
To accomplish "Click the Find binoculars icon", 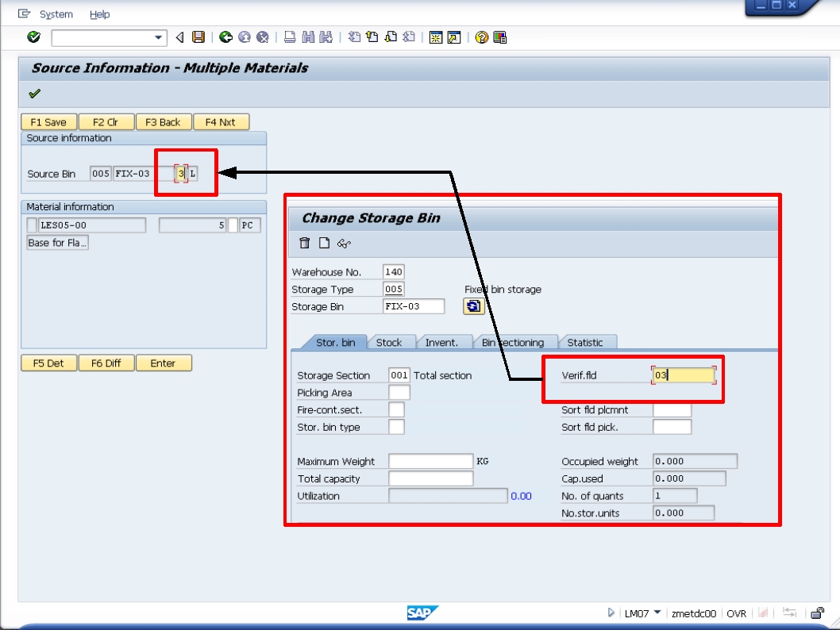I will [307, 35].
